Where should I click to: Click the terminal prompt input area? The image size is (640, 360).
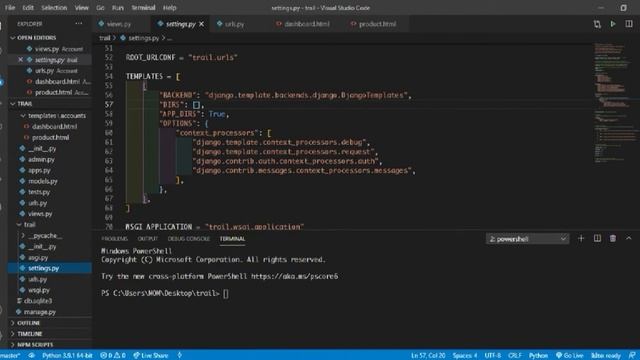[226, 293]
